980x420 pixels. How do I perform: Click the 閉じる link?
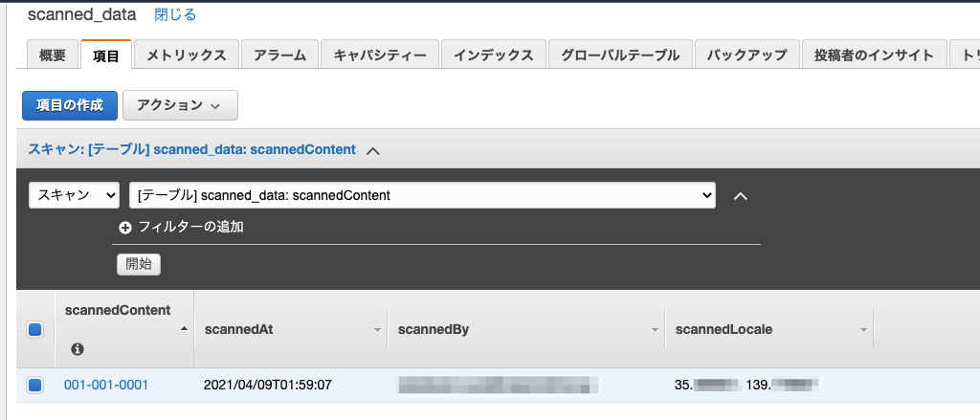point(175,15)
